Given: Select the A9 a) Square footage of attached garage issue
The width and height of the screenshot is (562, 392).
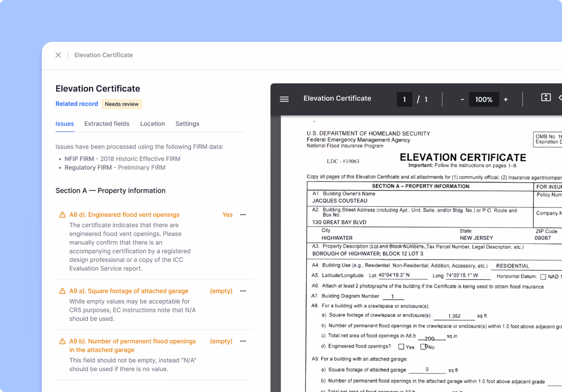Looking at the screenshot, I should [129, 291].
